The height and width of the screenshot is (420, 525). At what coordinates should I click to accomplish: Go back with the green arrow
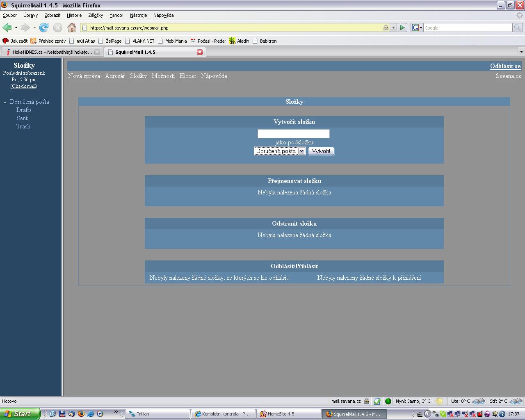pyautogui.click(x=7, y=27)
